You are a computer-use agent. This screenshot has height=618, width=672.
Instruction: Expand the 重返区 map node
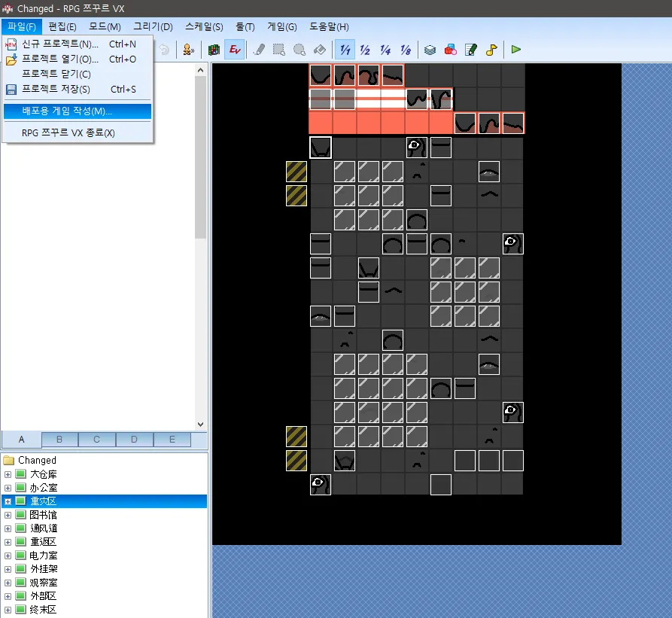pyautogui.click(x=8, y=542)
